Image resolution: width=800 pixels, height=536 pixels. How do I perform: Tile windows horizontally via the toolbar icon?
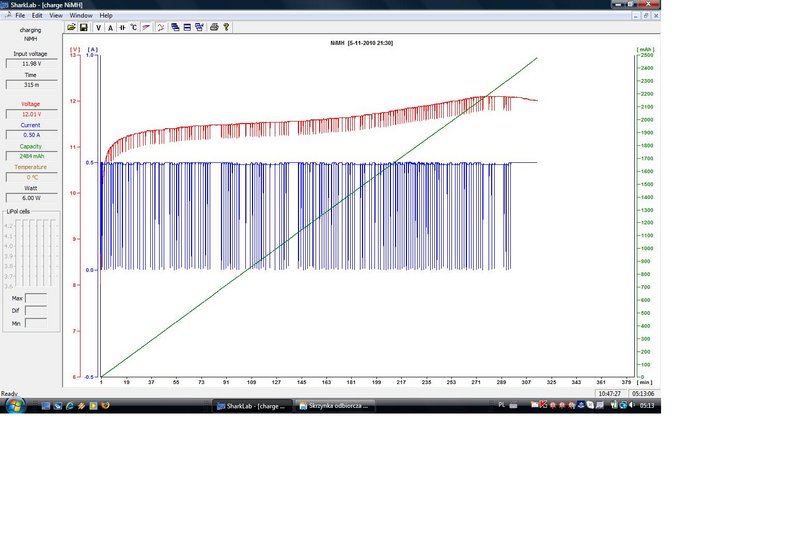click(x=187, y=28)
